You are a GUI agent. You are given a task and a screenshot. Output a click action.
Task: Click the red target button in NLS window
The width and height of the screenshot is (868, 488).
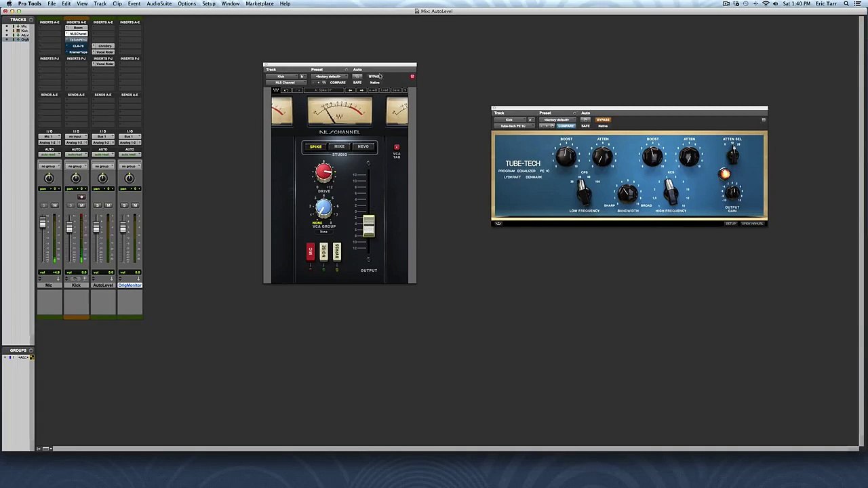point(412,76)
